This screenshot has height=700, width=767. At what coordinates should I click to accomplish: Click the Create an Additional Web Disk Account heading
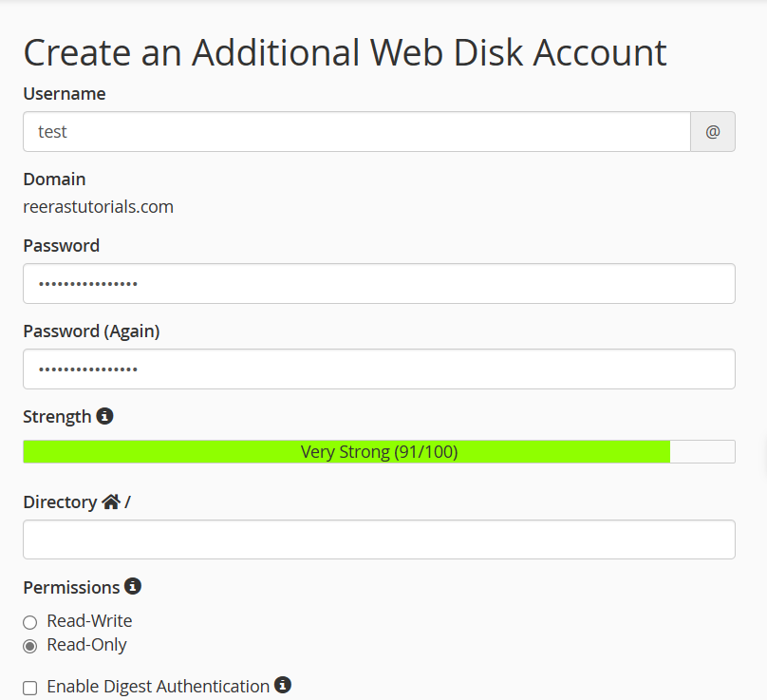[345, 52]
